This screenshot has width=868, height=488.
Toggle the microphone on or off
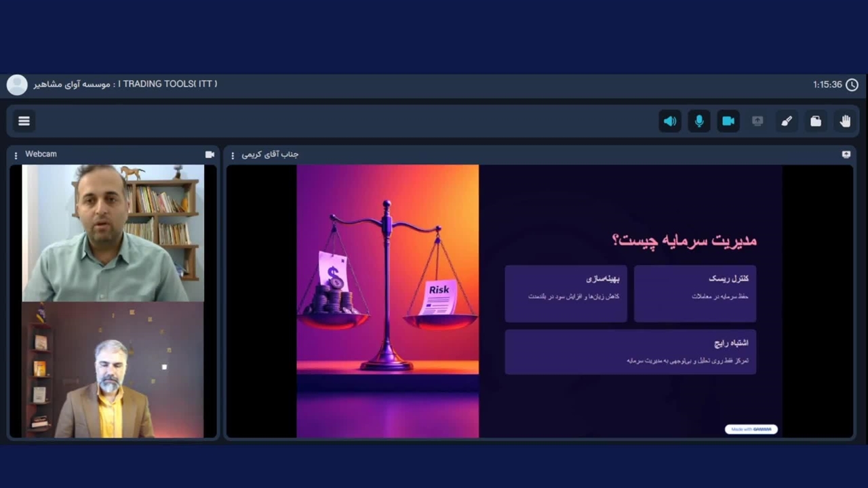699,121
